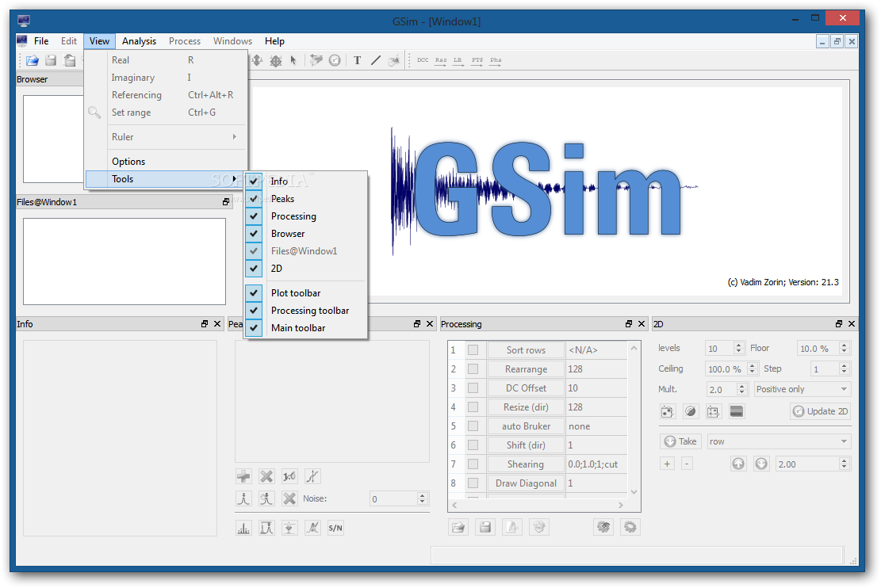Increase the Noise spinner value

tap(423, 495)
